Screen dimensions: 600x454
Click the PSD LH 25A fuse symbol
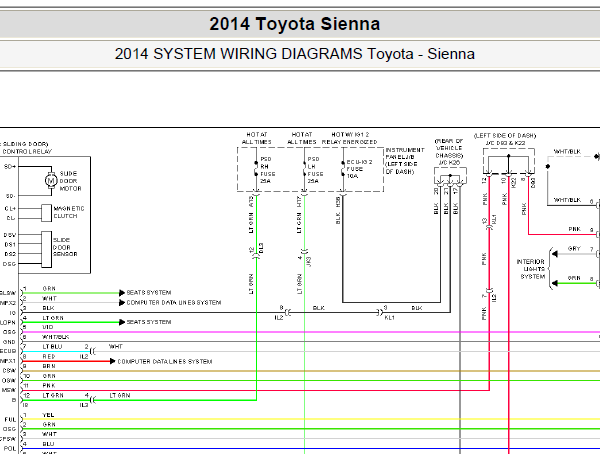coord(304,168)
